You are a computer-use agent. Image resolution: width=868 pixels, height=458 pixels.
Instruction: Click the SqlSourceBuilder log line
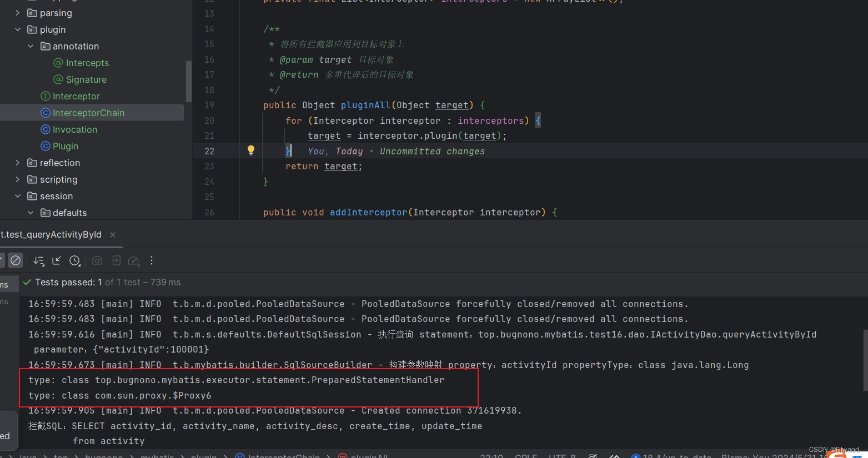pyautogui.click(x=389, y=365)
